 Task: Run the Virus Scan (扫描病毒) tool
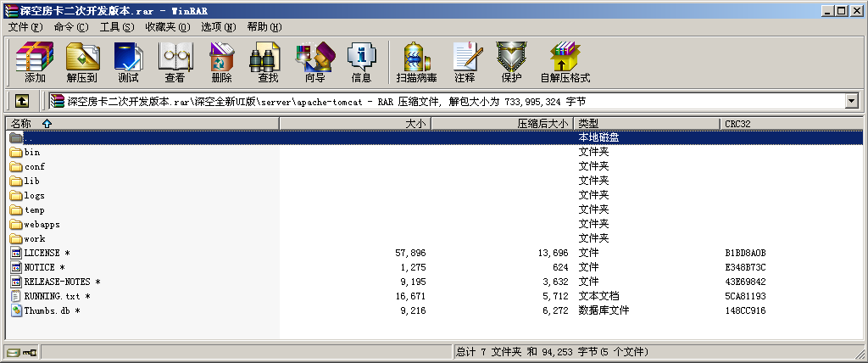(x=416, y=62)
